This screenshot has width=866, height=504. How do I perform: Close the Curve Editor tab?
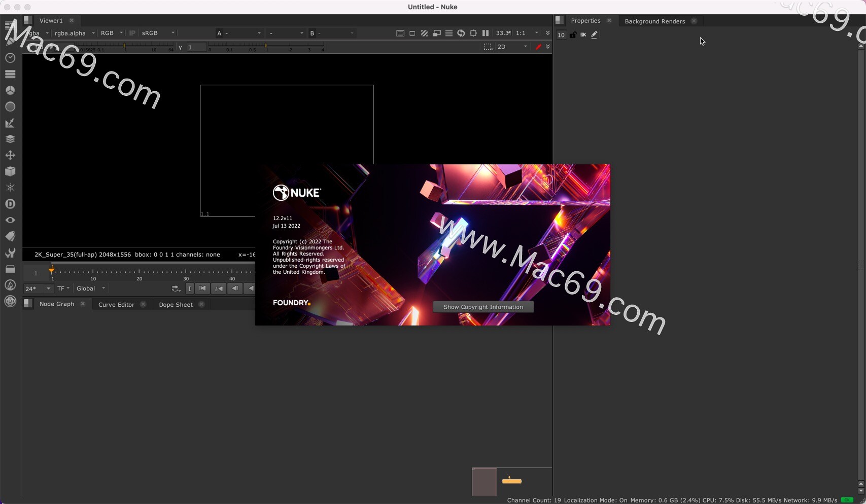143,305
